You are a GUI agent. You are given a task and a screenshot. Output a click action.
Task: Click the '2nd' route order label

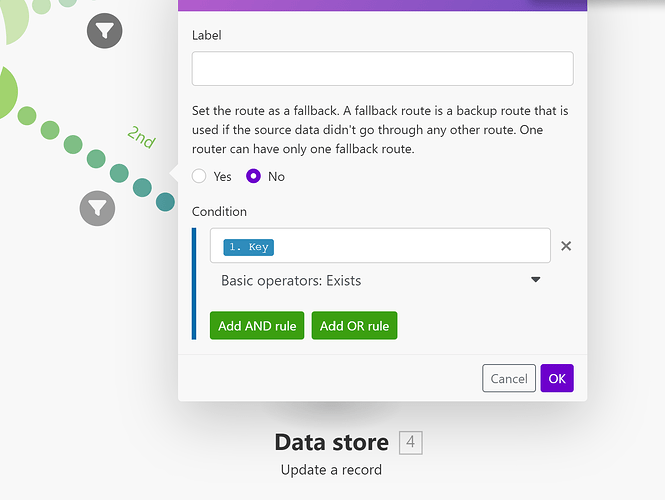(x=141, y=138)
